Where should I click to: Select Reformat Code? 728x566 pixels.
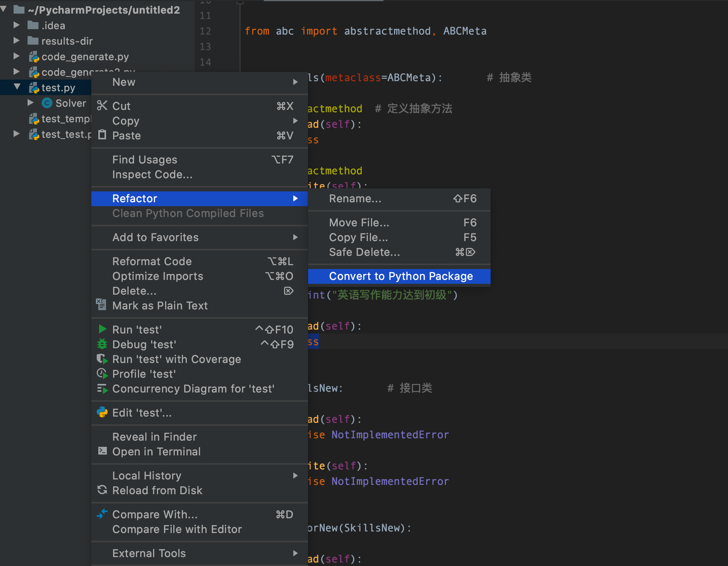tap(200, 261)
